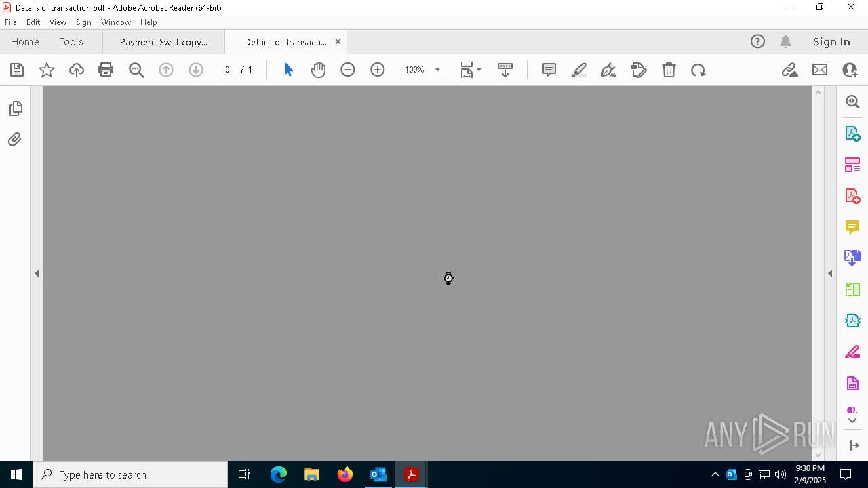Open the Combine Files tool

pos(852,258)
